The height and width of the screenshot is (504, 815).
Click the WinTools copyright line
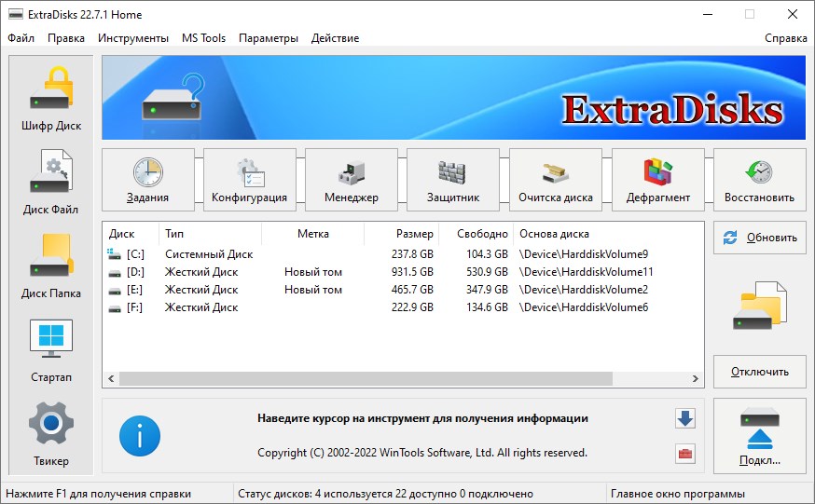pos(422,453)
